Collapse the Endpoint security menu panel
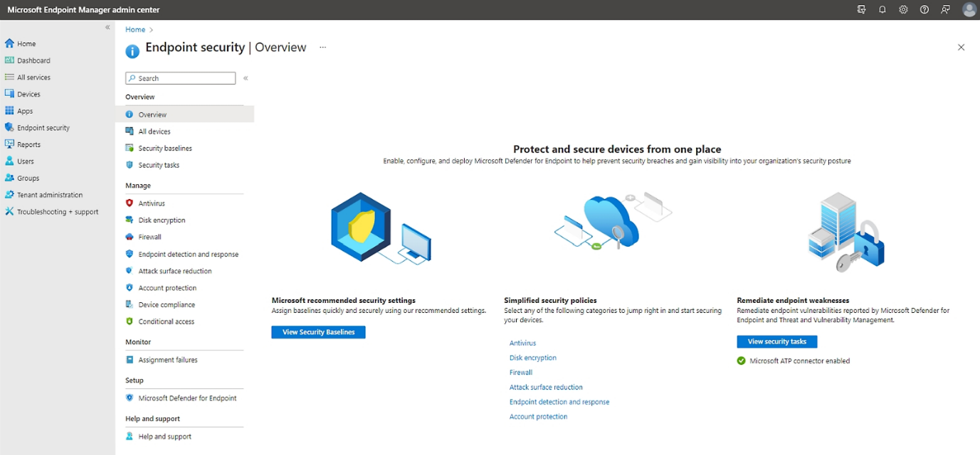The image size is (980, 455). 246,78
